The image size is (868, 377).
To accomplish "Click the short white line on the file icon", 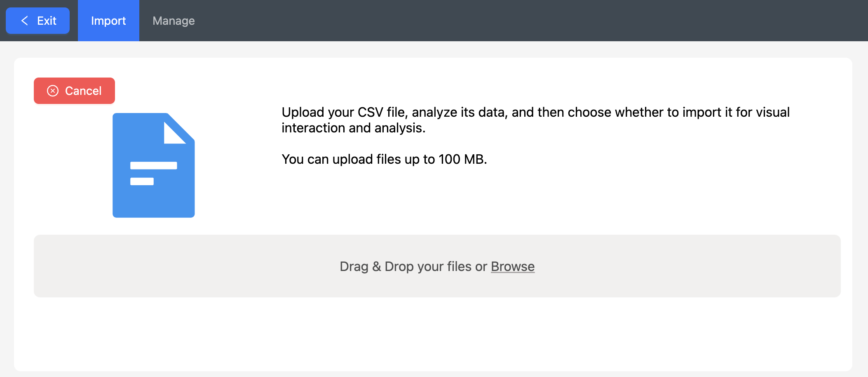I will 142,181.
